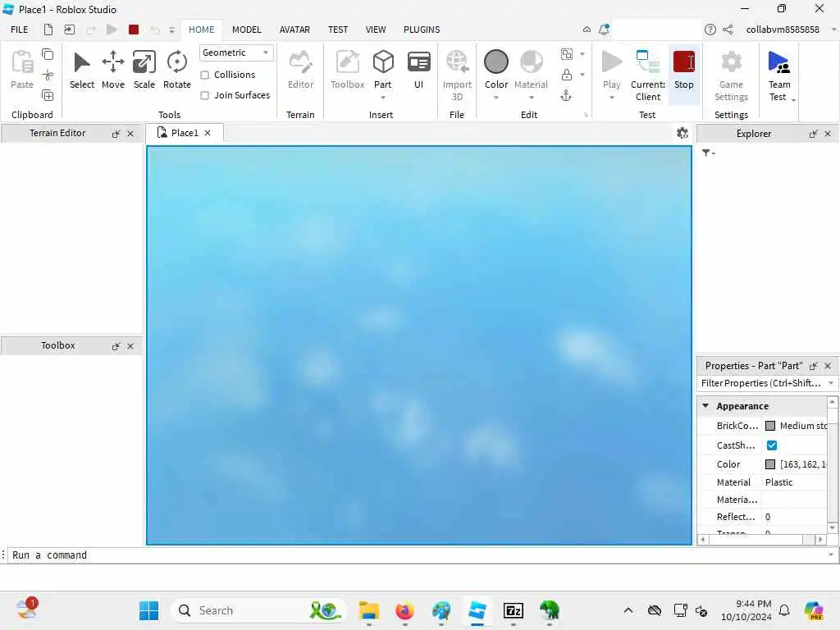
Task: Open the FILE menu
Action: [x=20, y=30]
